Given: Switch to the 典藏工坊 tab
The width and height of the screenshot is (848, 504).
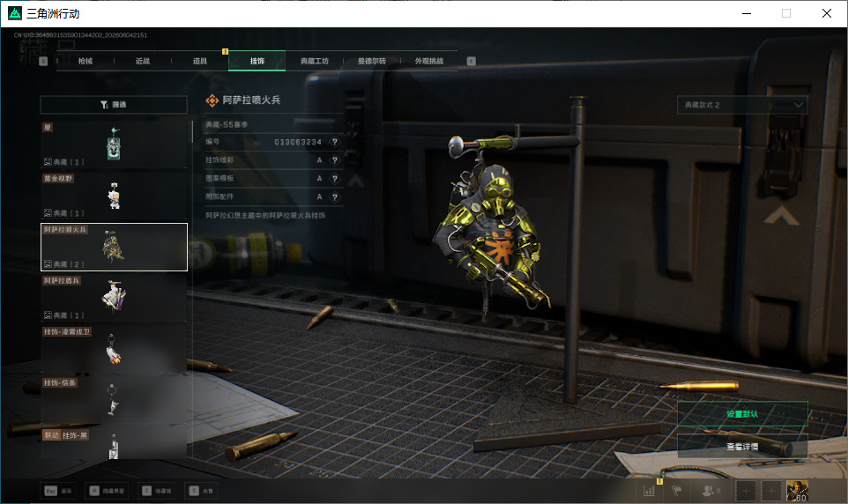Looking at the screenshot, I should [315, 61].
